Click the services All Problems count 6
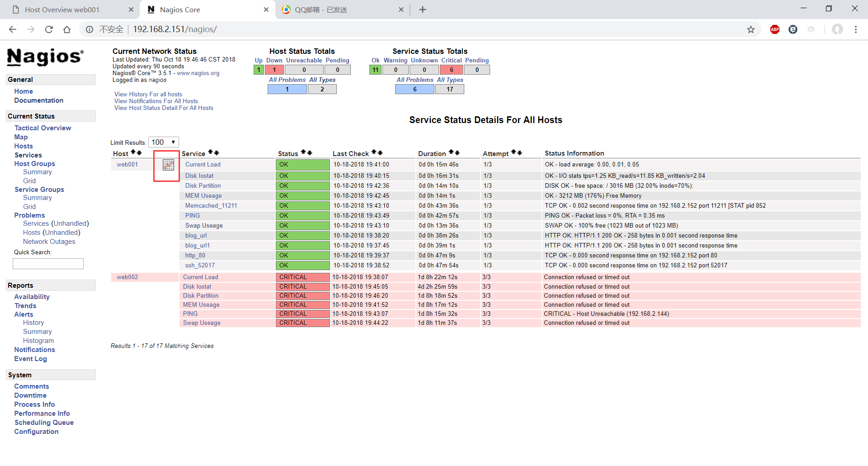The image size is (868, 466). 415,90
